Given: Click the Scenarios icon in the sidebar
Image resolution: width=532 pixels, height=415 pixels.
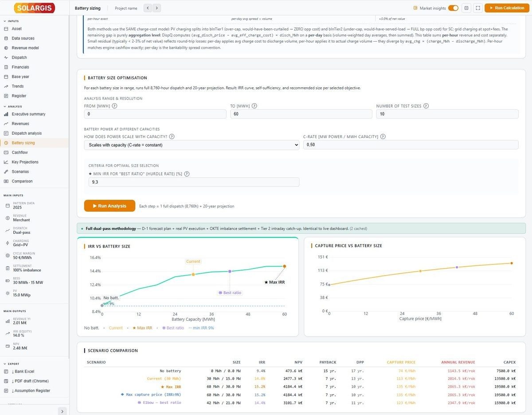Looking at the screenshot, I should click(6, 172).
